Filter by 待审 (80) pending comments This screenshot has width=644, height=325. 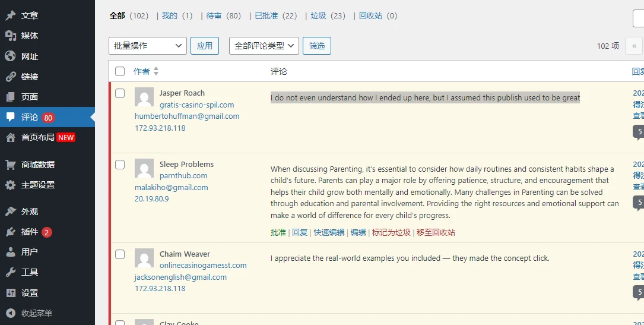click(223, 15)
